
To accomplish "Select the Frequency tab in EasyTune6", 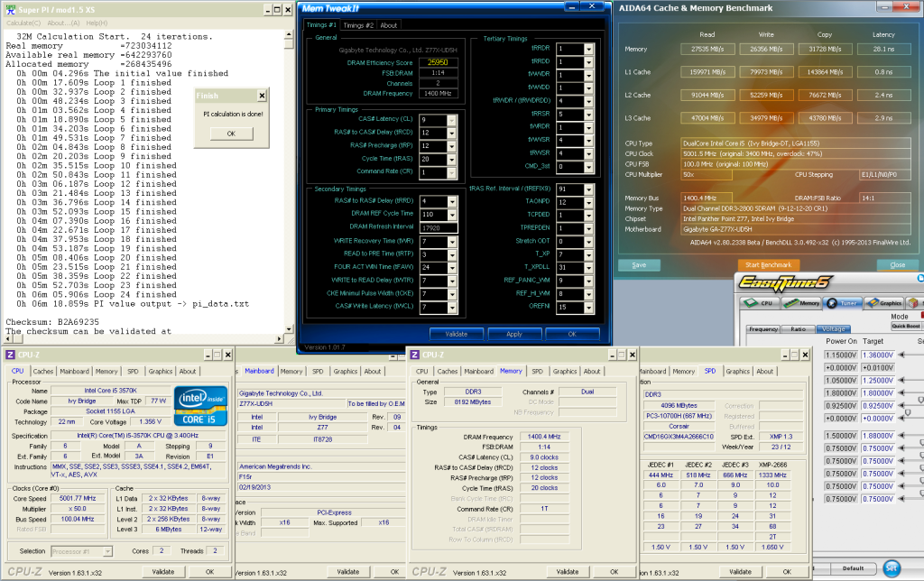I will pos(763,328).
